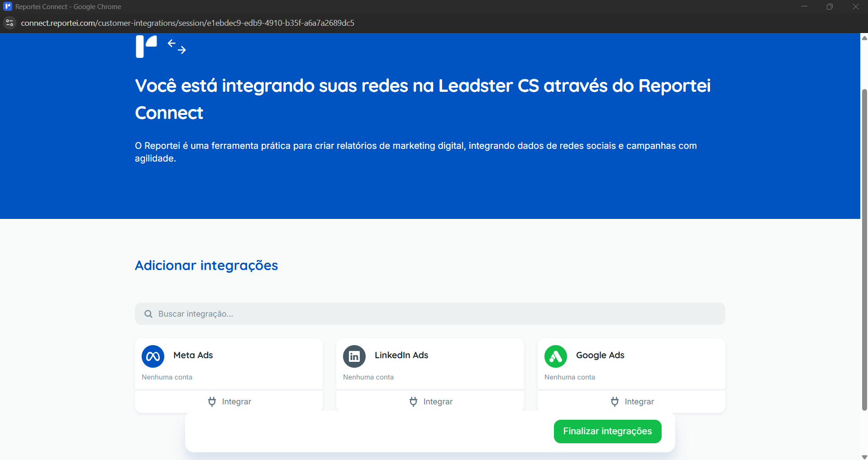Click the Reportei favicon in the title bar

click(8, 6)
